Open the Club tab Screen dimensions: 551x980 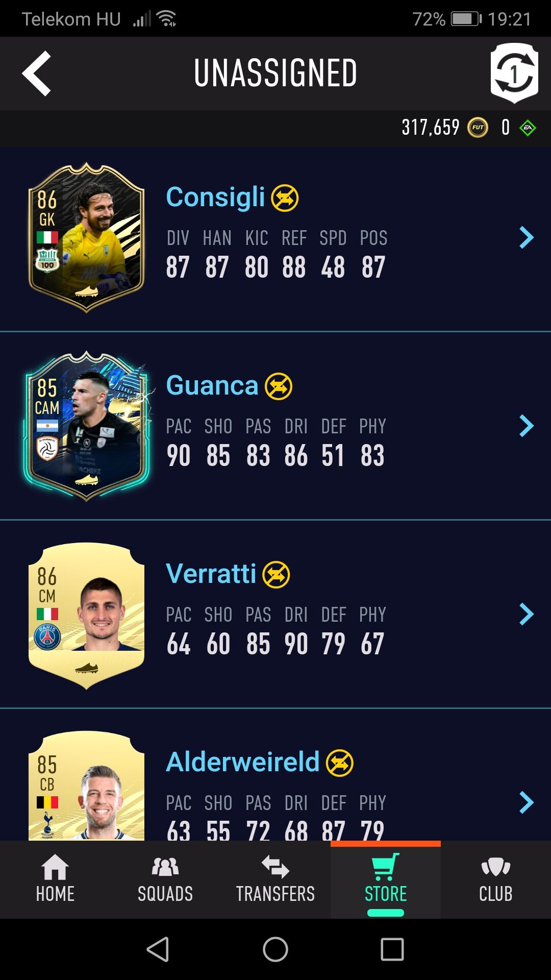495,879
